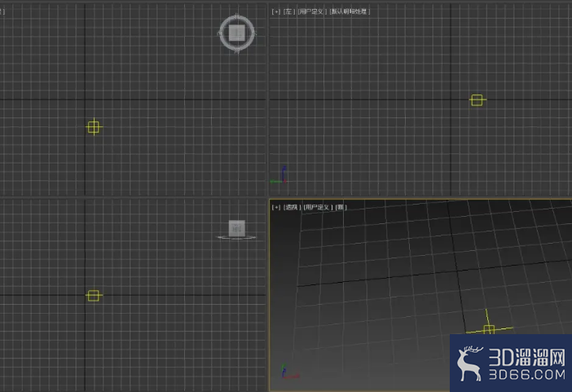The image size is (572, 392).
Task: Open the [透视] perspective view menu
Action: pyautogui.click(x=292, y=207)
